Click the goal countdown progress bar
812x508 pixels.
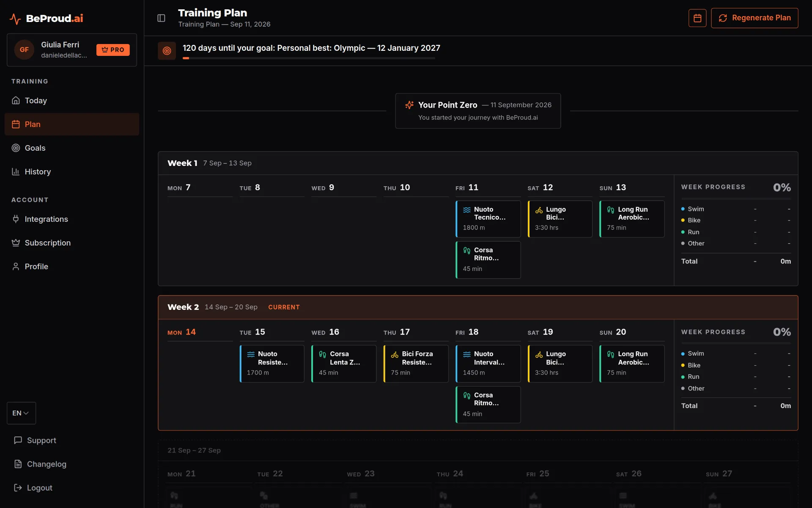pos(309,58)
